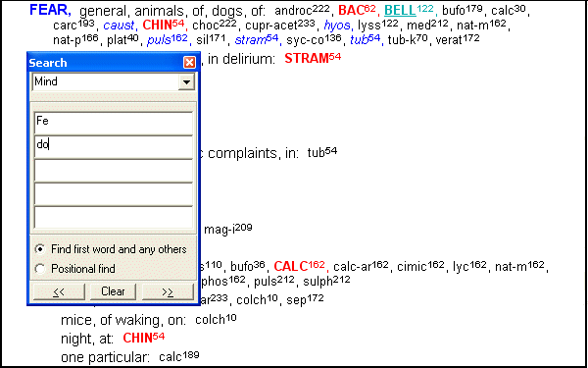This screenshot has width=588, height=368.
Task: Click the mag-i209 remedy
Action: pyautogui.click(x=228, y=229)
